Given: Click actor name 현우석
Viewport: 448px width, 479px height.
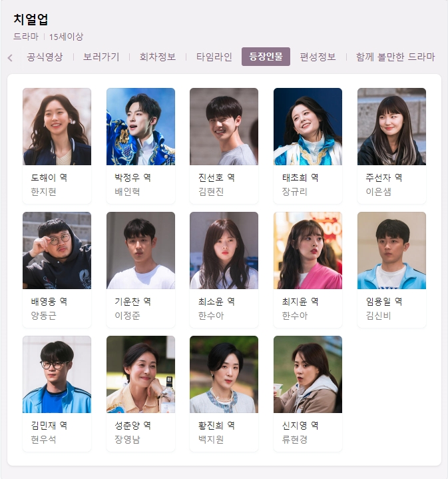Looking at the screenshot, I should (44, 440).
